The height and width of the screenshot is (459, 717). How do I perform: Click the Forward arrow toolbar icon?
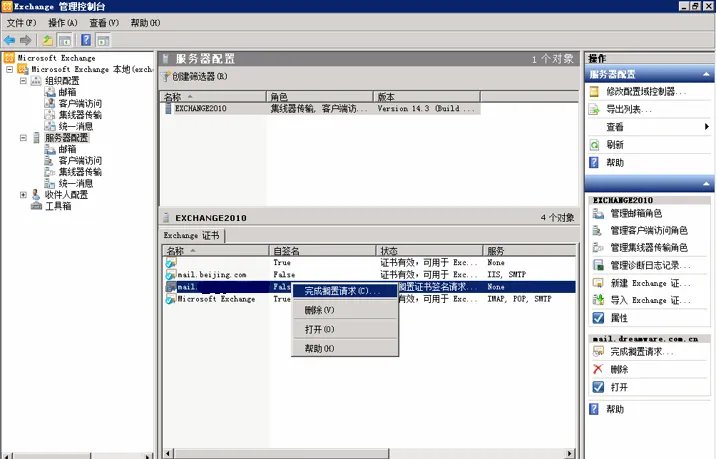[x=26, y=40]
